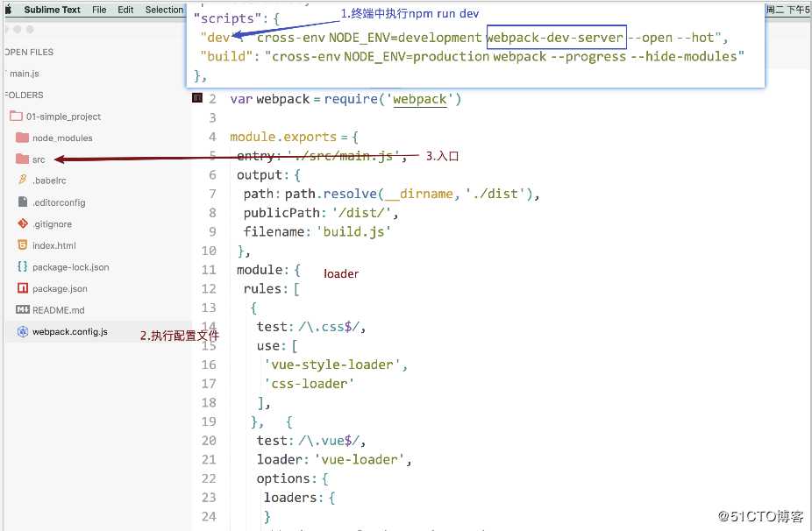Click the "scripts" key in popup

point(227,18)
